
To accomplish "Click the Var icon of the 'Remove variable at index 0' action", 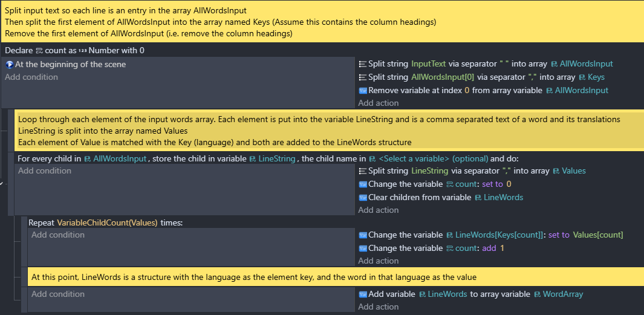I will pos(363,90).
